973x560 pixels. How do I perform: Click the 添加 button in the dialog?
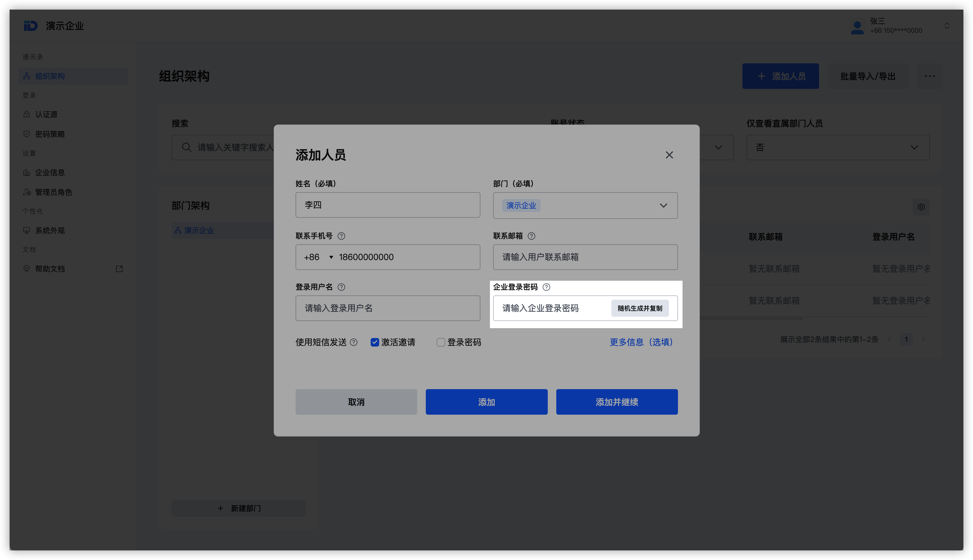pos(486,402)
